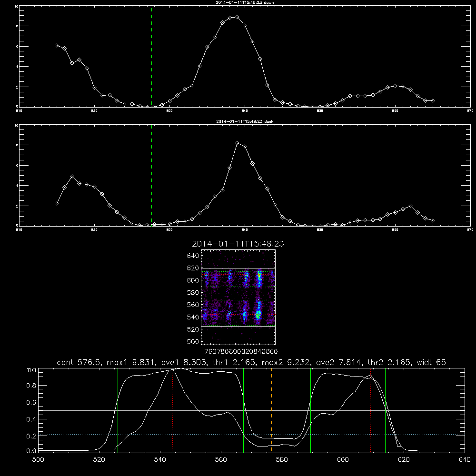The height and width of the screenshot is (476, 476).
Task: Click the 520 label on bottom plot x-axis
Action: (x=99, y=459)
